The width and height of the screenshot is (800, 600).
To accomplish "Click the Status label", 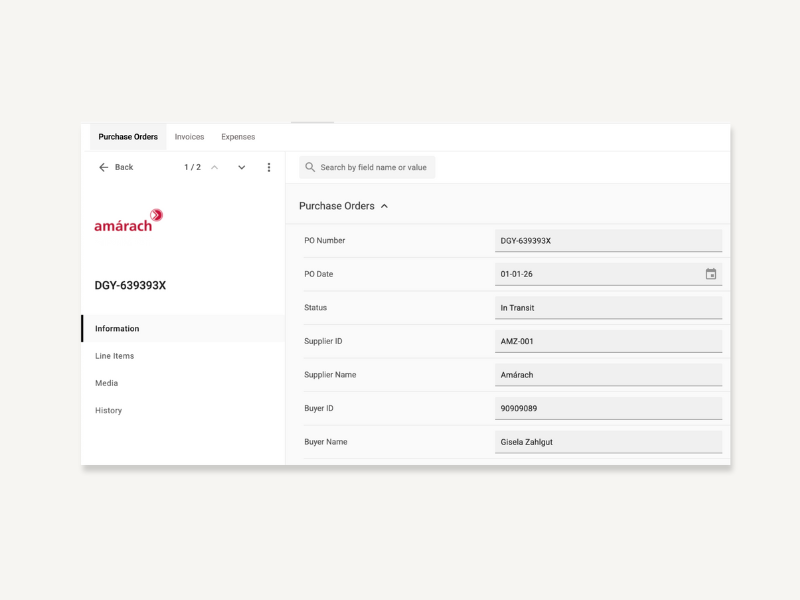I will (x=315, y=308).
